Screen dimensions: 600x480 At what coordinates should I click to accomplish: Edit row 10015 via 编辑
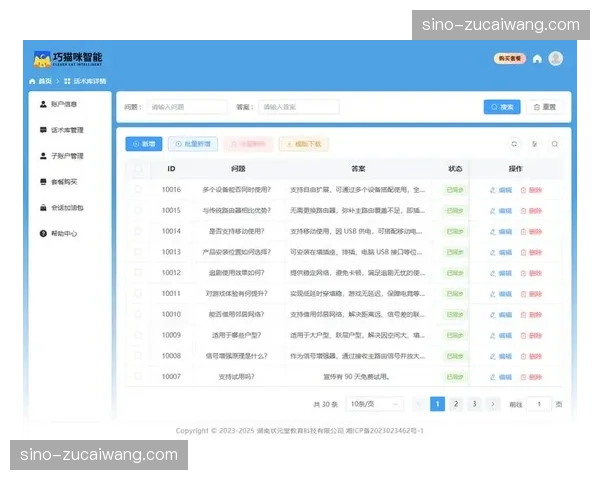click(x=501, y=211)
